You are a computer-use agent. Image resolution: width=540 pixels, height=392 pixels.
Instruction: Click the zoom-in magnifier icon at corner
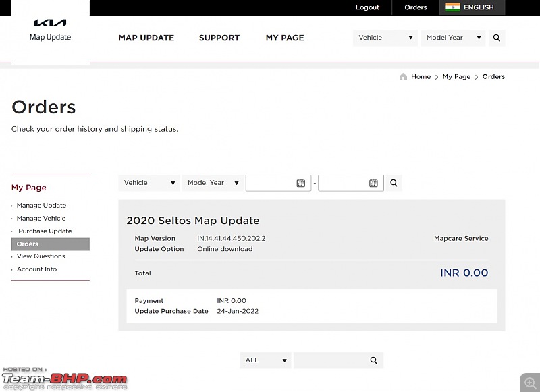[x=530, y=383]
